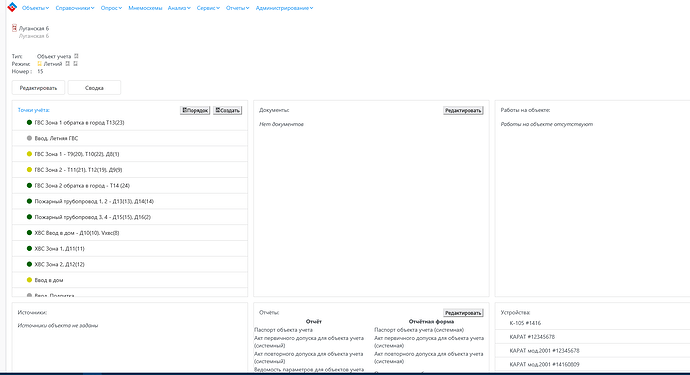This screenshot has width=690, height=375.
Task: Expand the Администрирование menu
Action: tap(284, 8)
